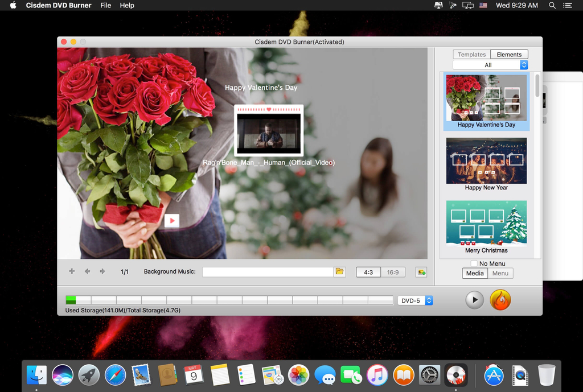Click the background image icon beside 16:9
This screenshot has width=583, height=392.
[421, 272]
